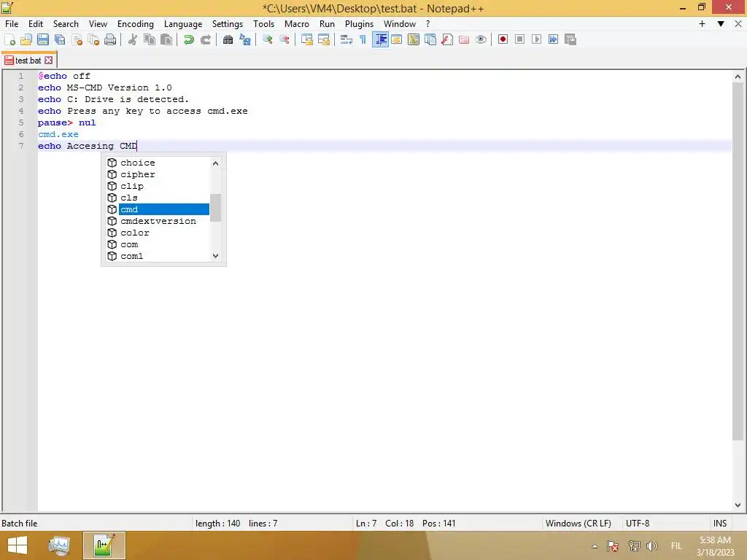Click the Redo toolbar icon
Image resolution: width=747 pixels, height=560 pixels.
click(205, 39)
